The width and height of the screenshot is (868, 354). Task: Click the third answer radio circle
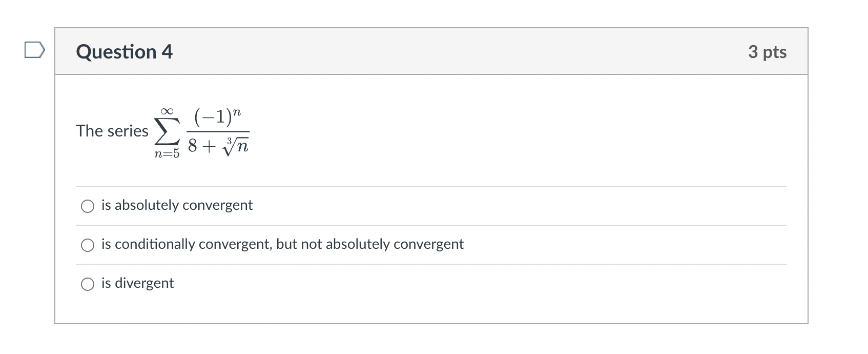(x=88, y=283)
